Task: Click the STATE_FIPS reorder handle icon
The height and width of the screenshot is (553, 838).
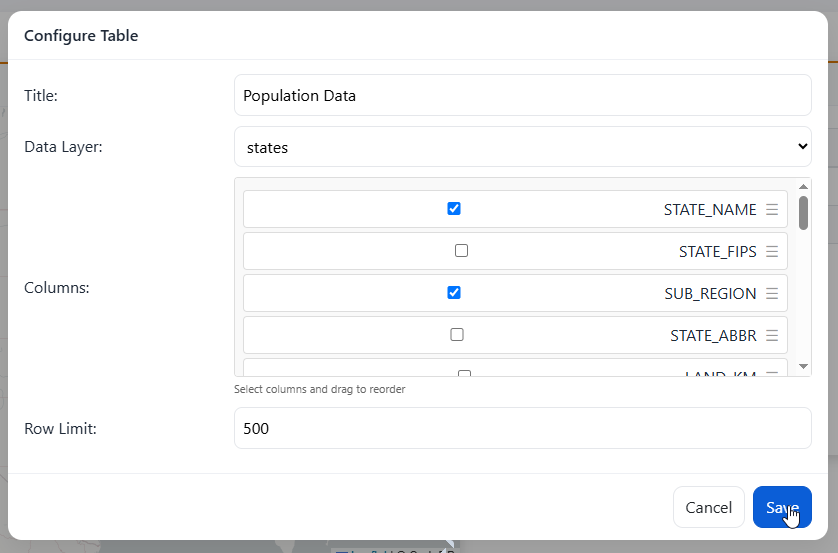Action: [x=772, y=252]
